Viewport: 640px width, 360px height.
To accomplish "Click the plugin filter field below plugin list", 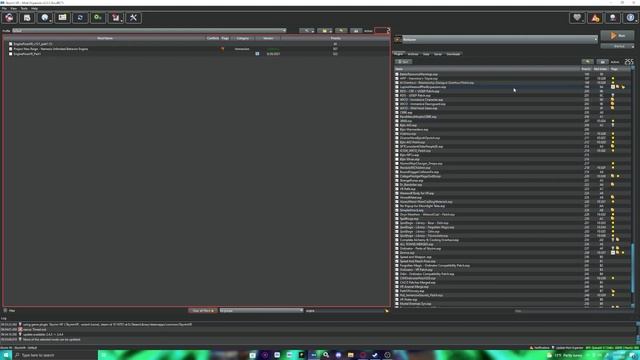I will click(x=518, y=311).
